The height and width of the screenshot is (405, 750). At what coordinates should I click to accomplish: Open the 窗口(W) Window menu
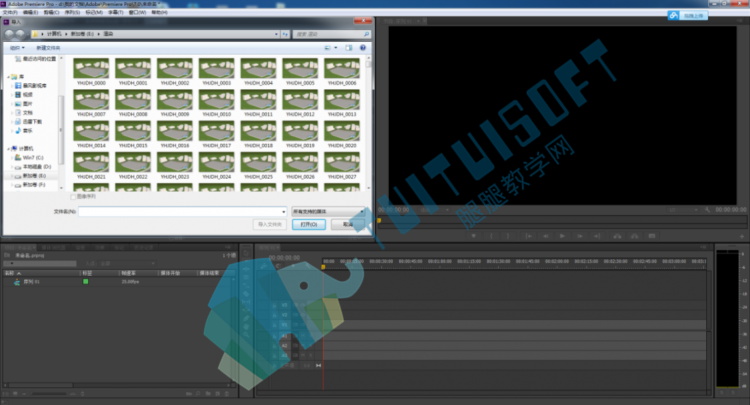click(x=137, y=12)
